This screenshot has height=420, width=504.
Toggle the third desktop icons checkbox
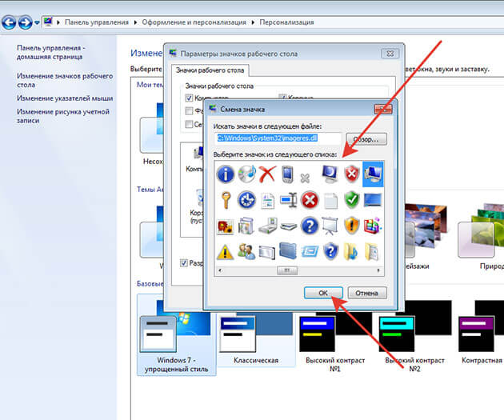point(189,124)
